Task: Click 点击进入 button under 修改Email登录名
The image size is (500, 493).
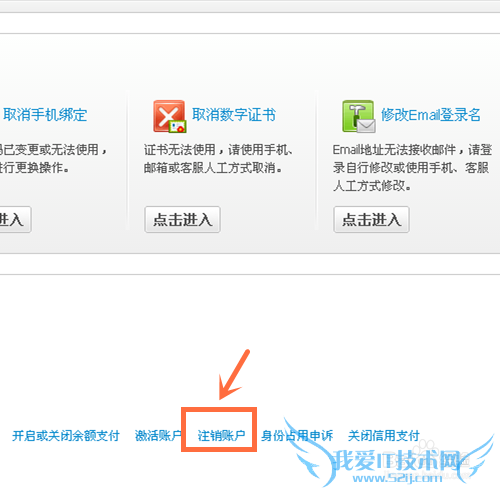Action: coord(371,219)
